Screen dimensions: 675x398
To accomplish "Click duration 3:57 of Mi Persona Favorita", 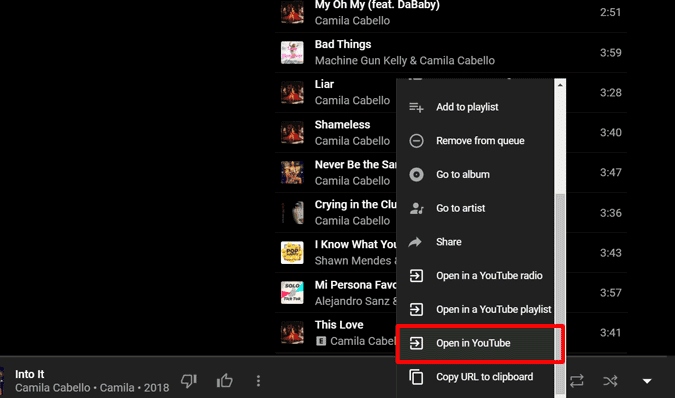I will point(610,293).
